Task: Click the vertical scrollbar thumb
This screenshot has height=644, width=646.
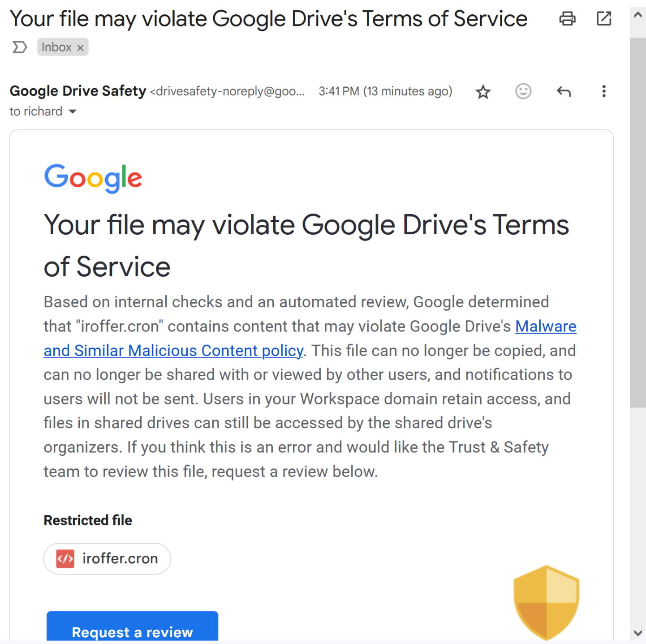Action: [638, 223]
